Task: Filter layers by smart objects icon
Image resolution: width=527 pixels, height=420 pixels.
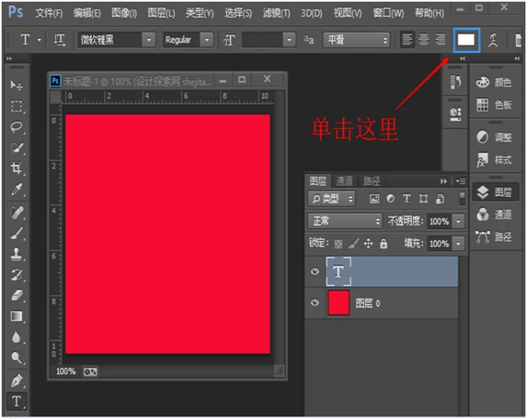Action: 440,199
